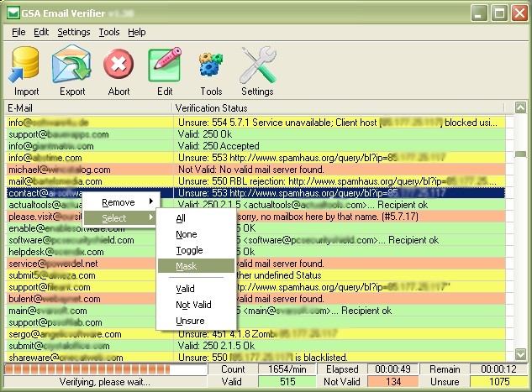Open the File menu

coord(18,32)
